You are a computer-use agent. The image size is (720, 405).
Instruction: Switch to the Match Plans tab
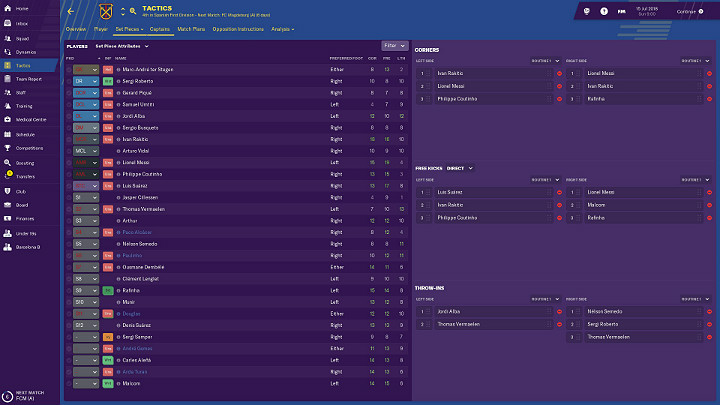[191, 29]
